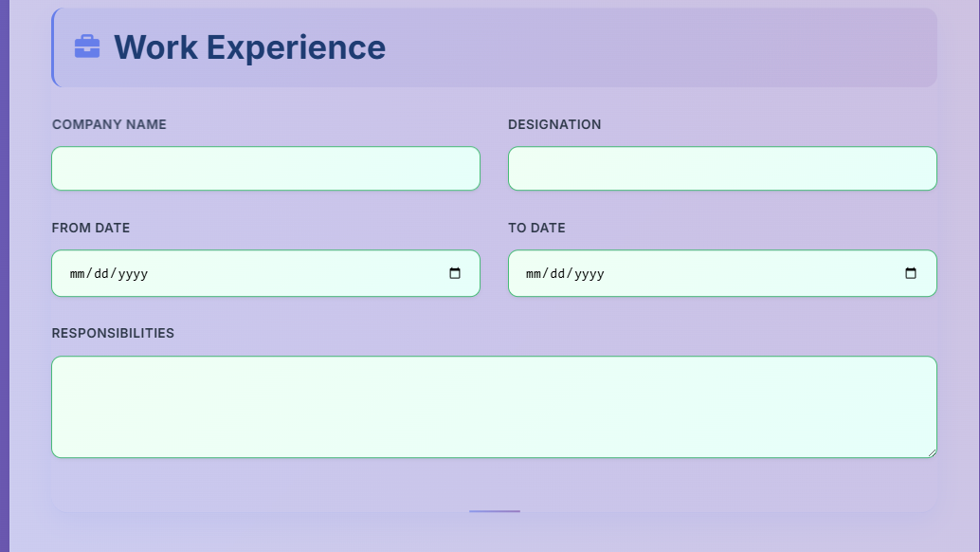Viewport: 980px width, 552px height.
Task: Click the Work Experience section heading
Action: point(250,47)
